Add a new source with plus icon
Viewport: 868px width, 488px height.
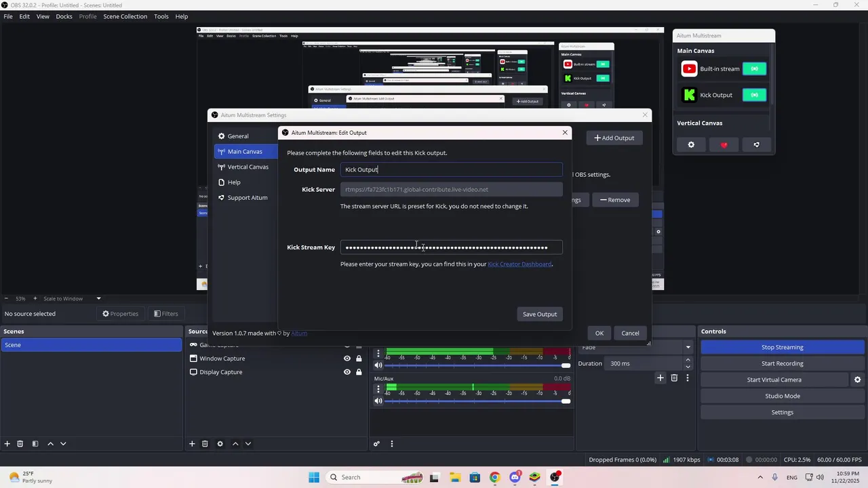click(x=192, y=444)
